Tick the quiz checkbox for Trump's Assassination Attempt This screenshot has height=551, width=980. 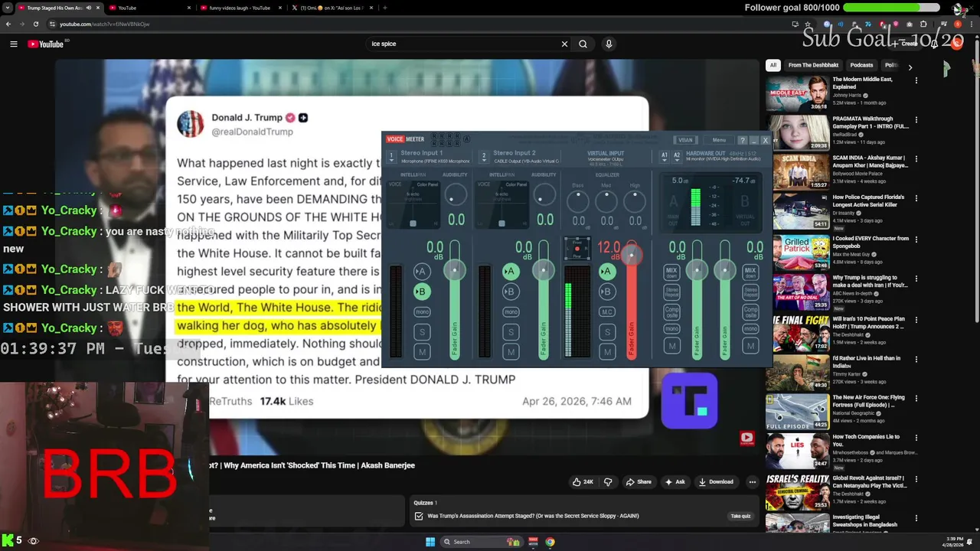(x=419, y=516)
